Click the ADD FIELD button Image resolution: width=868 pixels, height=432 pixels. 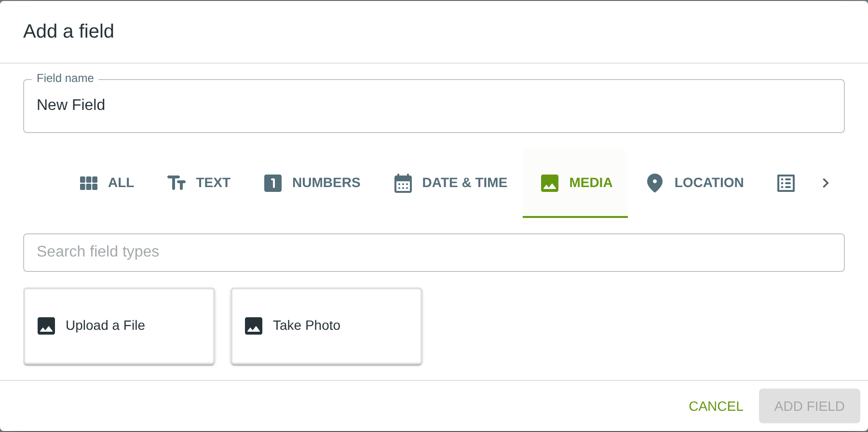coord(809,406)
